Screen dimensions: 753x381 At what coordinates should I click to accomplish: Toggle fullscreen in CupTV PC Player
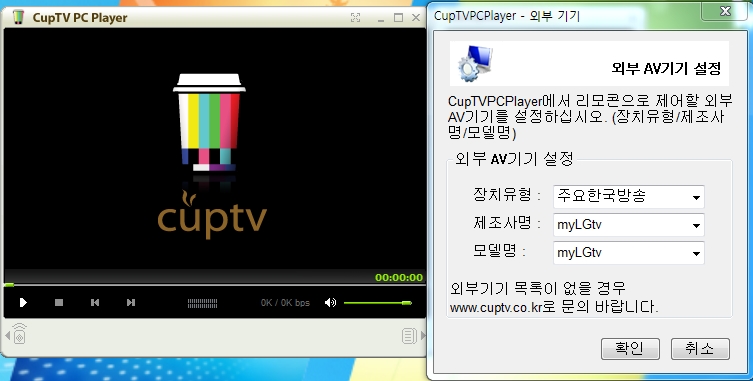pyautogui.click(x=355, y=18)
